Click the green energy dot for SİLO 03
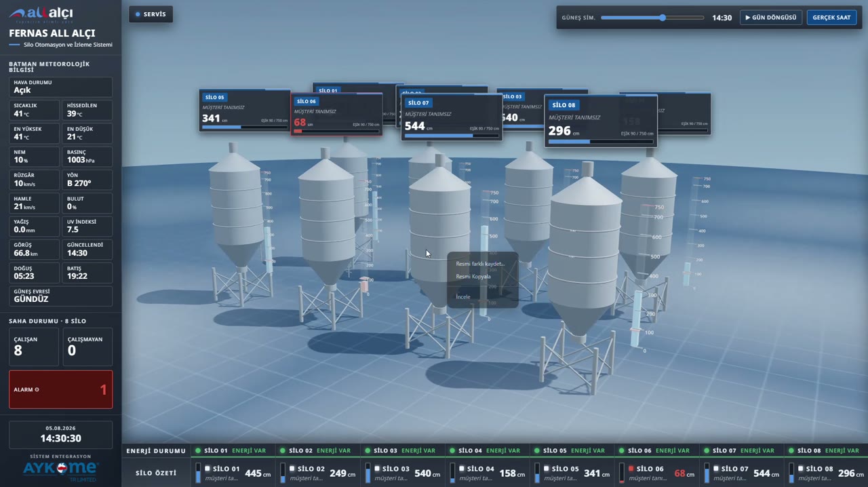 click(368, 450)
